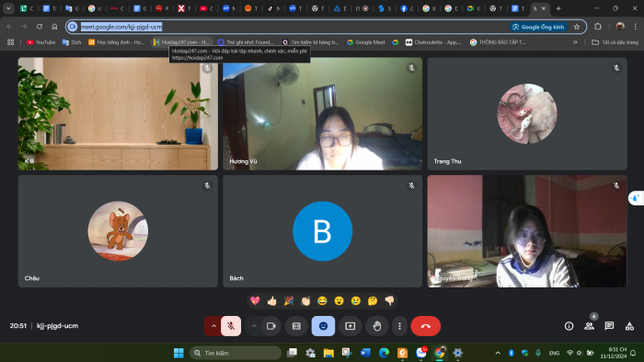The height and width of the screenshot is (362, 644).
Task: Expand audio settings arrow beside microphone
Action: point(213,326)
